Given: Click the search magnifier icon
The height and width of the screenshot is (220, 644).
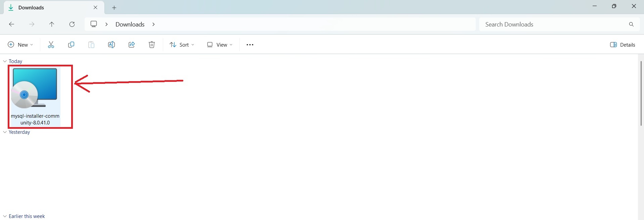Looking at the screenshot, I should pos(631,24).
